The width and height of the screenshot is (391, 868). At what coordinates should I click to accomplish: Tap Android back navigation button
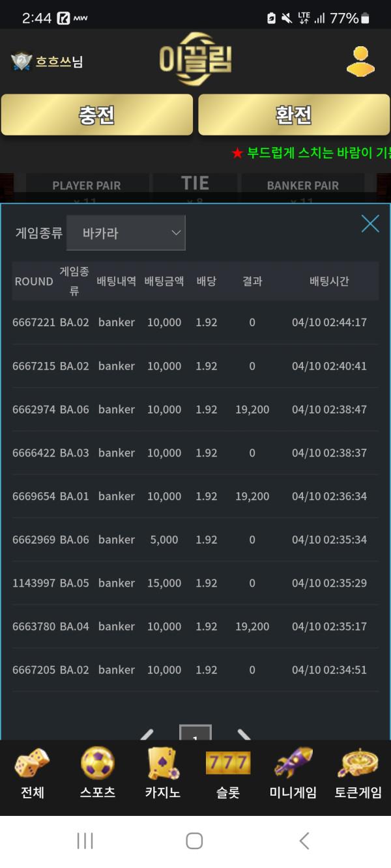[x=304, y=841]
